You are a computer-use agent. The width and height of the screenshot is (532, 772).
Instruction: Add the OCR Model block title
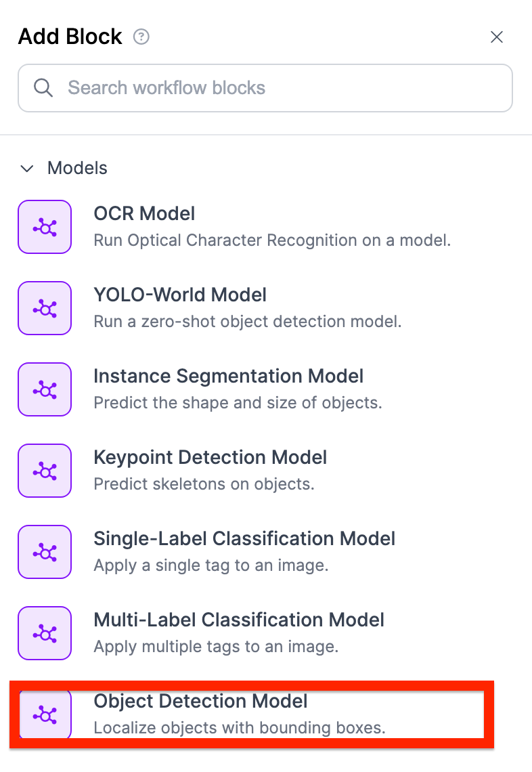click(x=144, y=214)
